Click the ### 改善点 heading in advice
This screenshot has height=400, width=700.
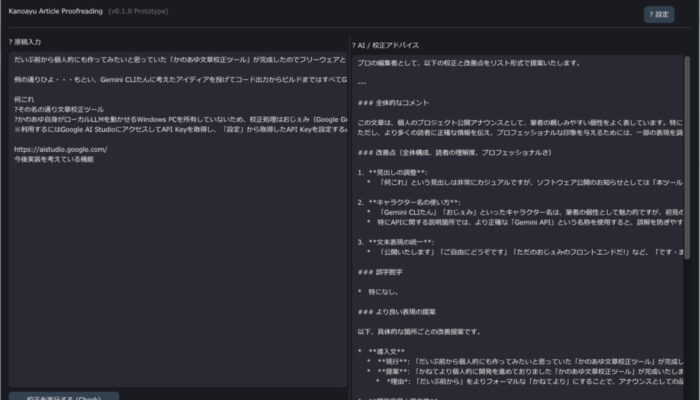454,153
